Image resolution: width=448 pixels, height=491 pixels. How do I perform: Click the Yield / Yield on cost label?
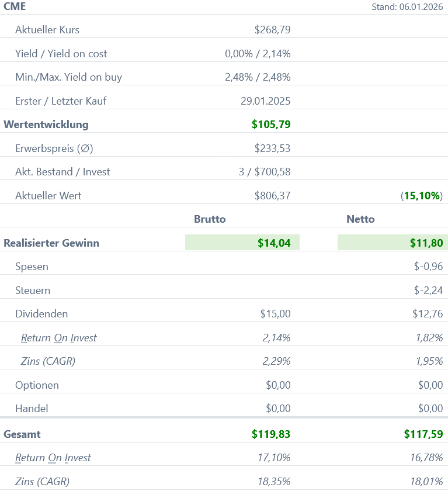61,54
